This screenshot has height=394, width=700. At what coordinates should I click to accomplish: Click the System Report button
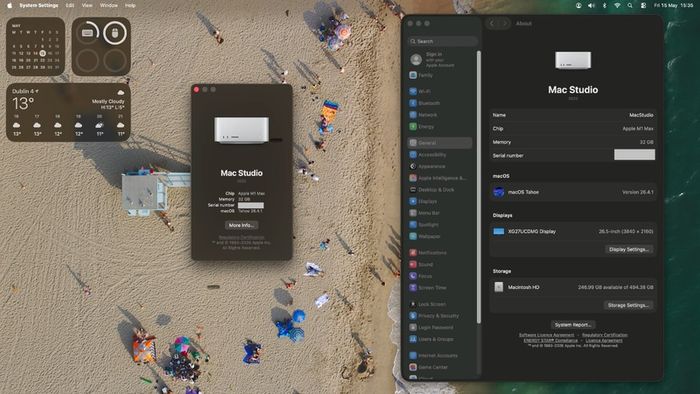573,325
